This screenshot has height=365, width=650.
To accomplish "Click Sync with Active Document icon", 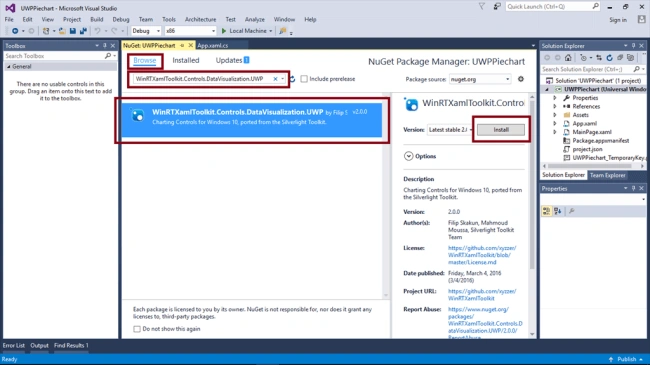I will [x=599, y=58].
